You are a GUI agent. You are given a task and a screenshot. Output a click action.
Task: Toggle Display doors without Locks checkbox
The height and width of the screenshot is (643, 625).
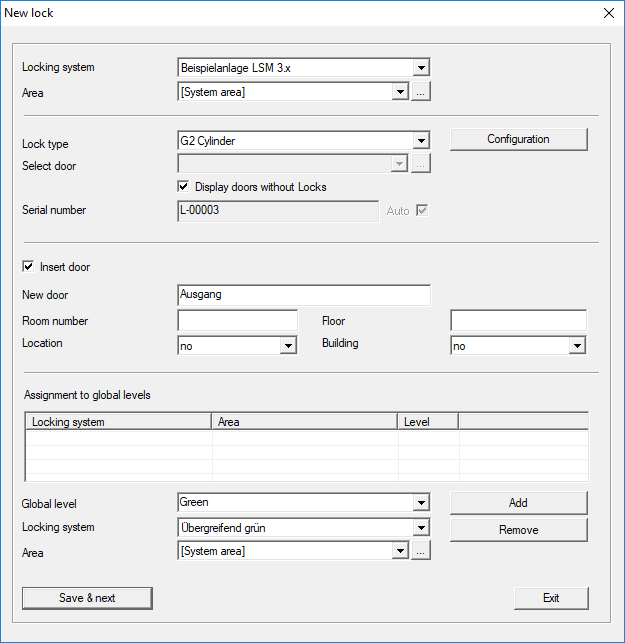point(184,187)
